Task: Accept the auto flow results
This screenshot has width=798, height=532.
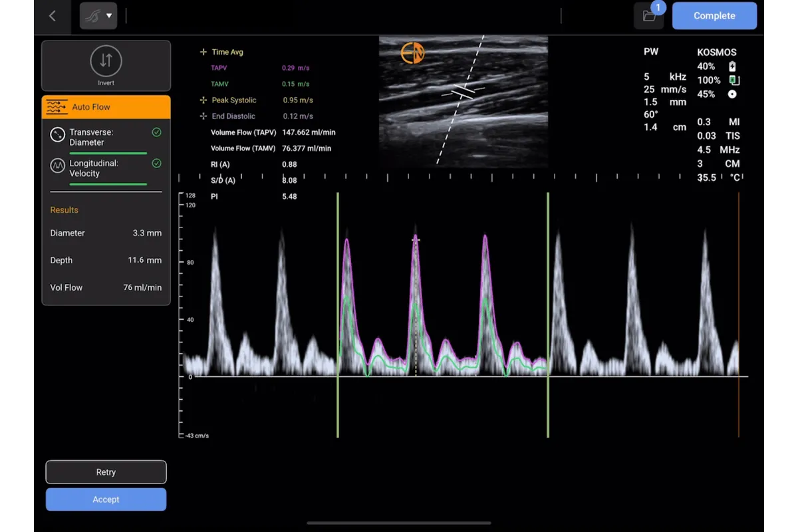Action: 106,499
